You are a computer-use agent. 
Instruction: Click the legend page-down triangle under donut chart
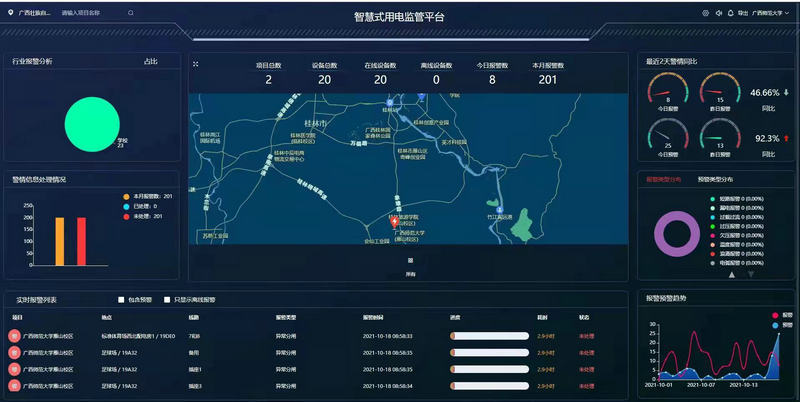pos(751,274)
